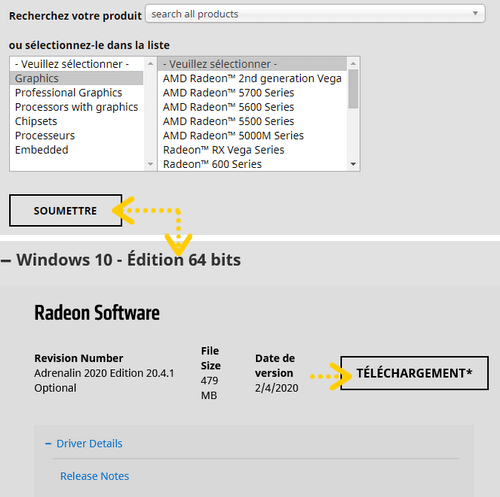Click the SOUMETTRE button

tap(66, 210)
